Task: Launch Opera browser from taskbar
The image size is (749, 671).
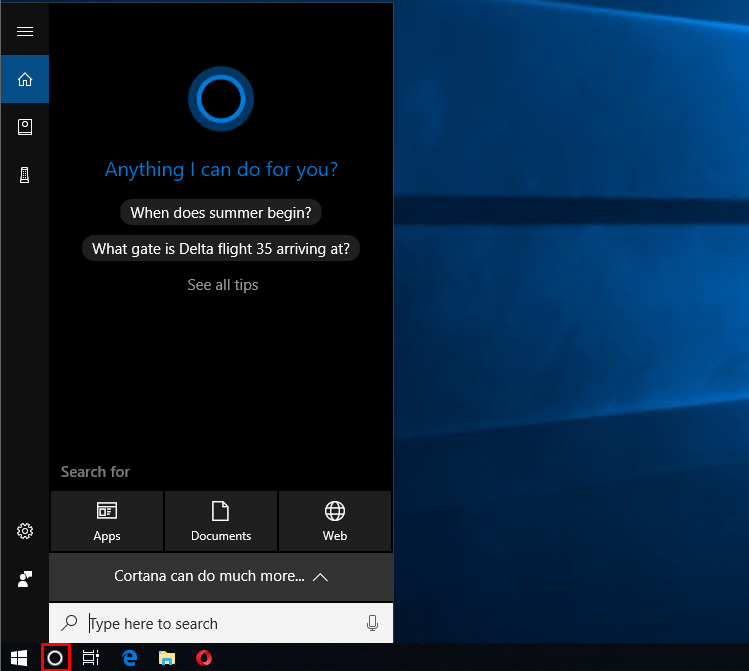Action: (204, 658)
